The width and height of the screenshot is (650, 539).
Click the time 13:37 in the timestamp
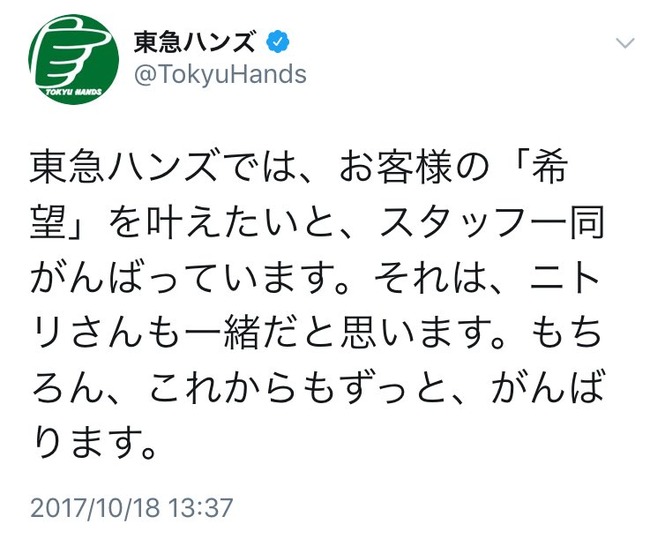(x=201, y=507)
